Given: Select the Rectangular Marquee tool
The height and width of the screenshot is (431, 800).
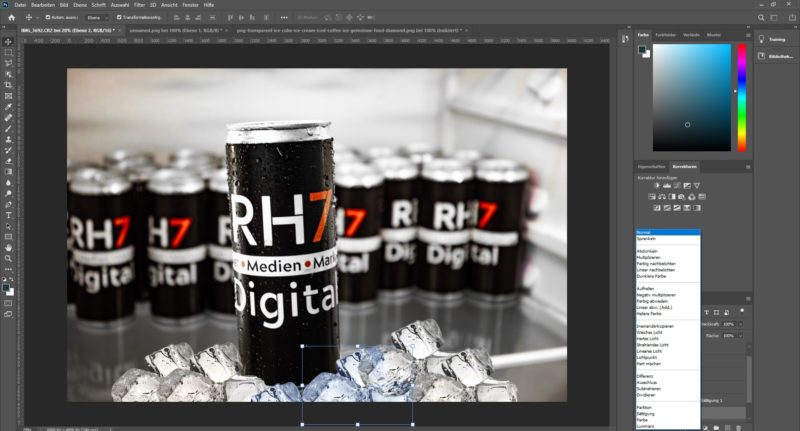Looking at the screenshot, I should pyautogui.click(x=8, y=53).
